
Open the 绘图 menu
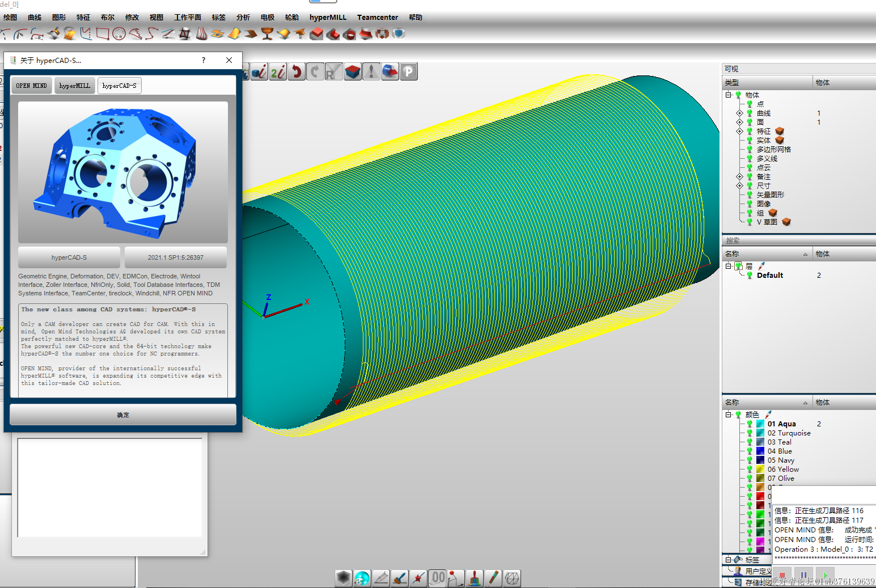10,18
